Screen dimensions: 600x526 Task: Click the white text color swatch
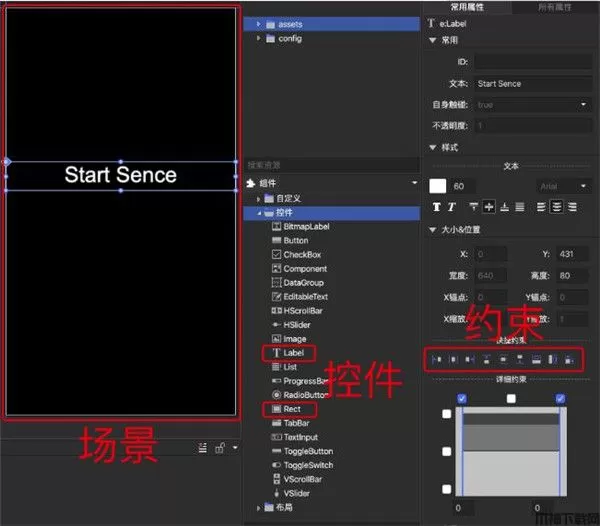pos(437,186)
